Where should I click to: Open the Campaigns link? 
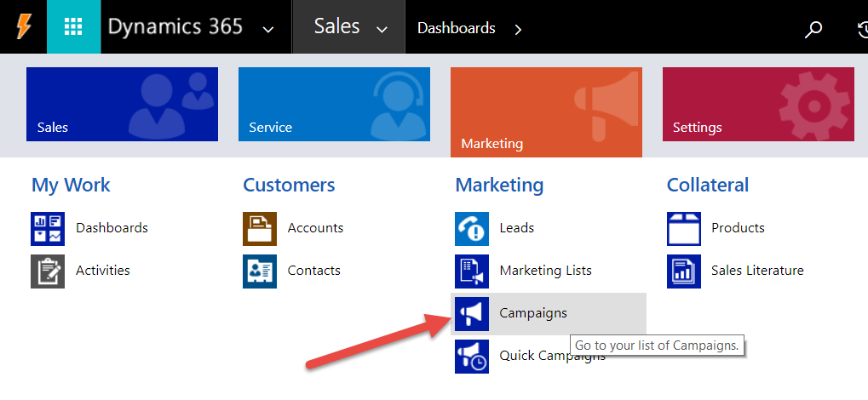pyautogui.click(x=533, y=313)
